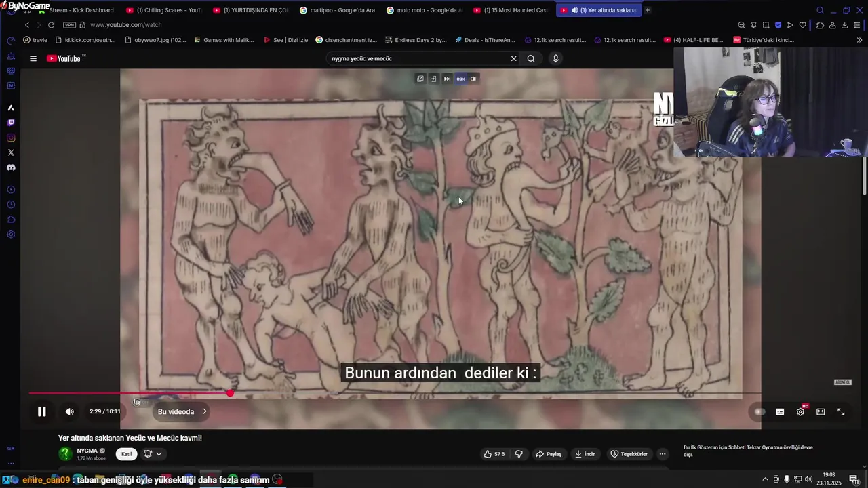Share the video with Paylaş

point(549,454)
